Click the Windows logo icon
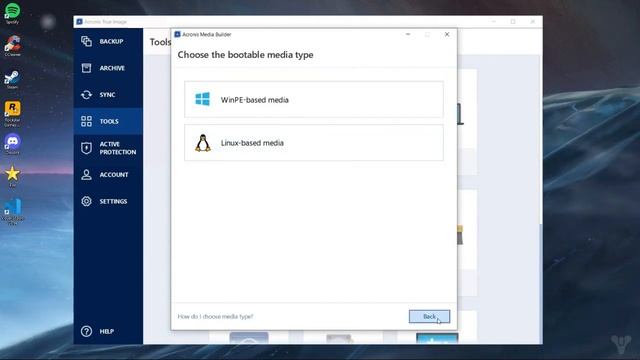640x360 pixels. click(202, 99)
